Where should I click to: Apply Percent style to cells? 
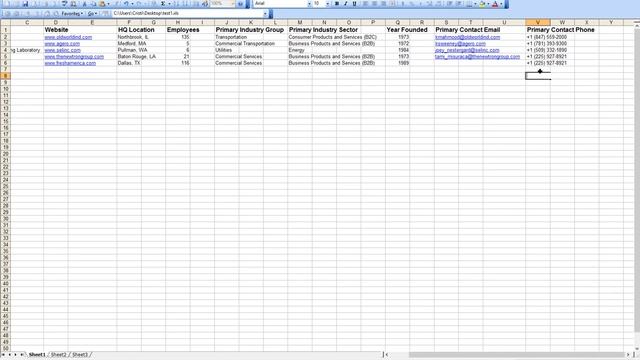(x=412, y=4)
